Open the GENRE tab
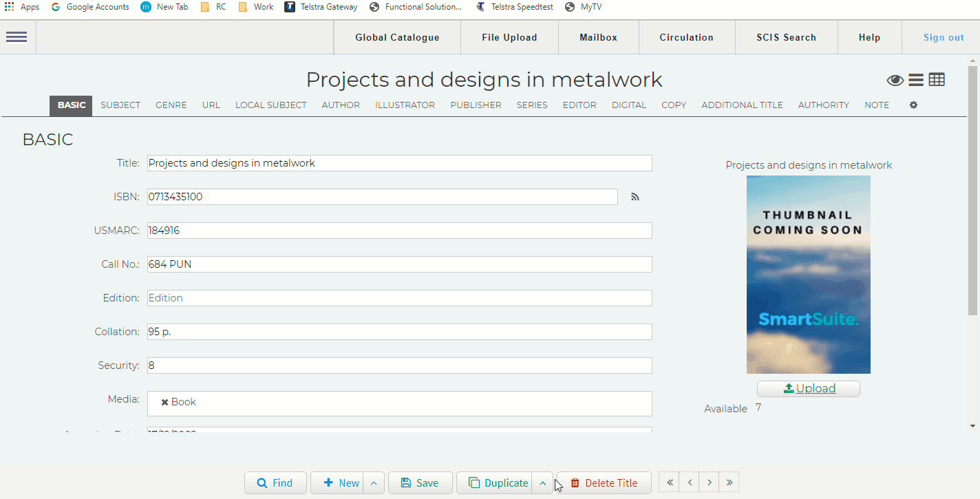This screenshot has height=499, width=980. point(171,105)
